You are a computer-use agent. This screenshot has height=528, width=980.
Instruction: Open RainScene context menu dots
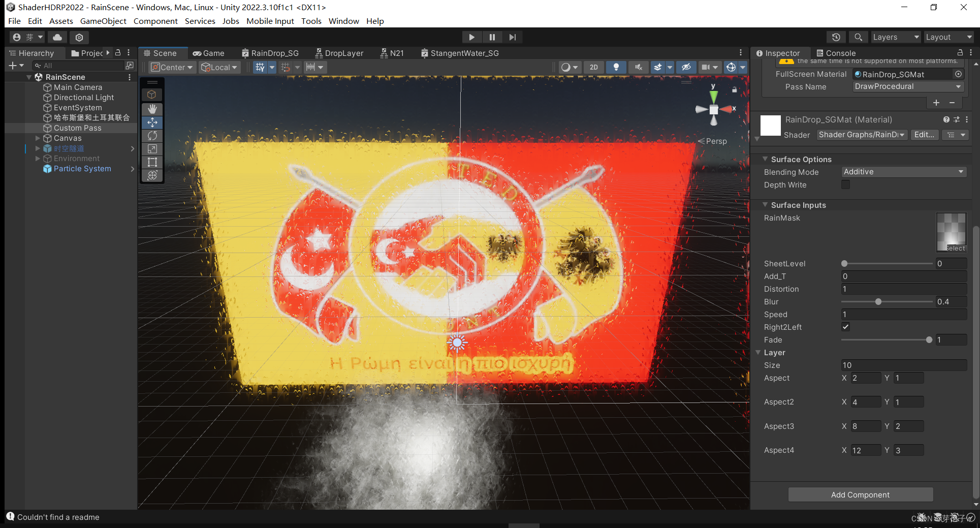click(x=130, y=77)
